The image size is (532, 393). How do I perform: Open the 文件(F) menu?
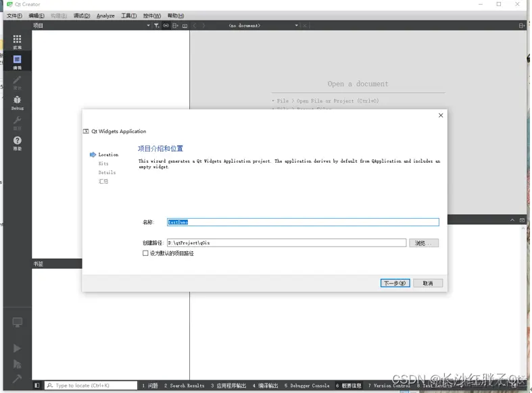(14, 16)
